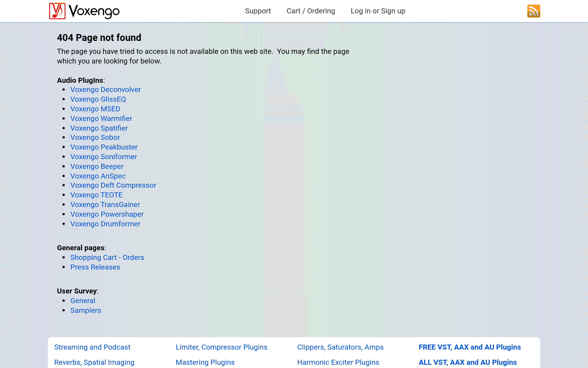View the Voxengo AnSpec plugin
The width and height of the screenshot is (588, 368).
tap(98, 176)
